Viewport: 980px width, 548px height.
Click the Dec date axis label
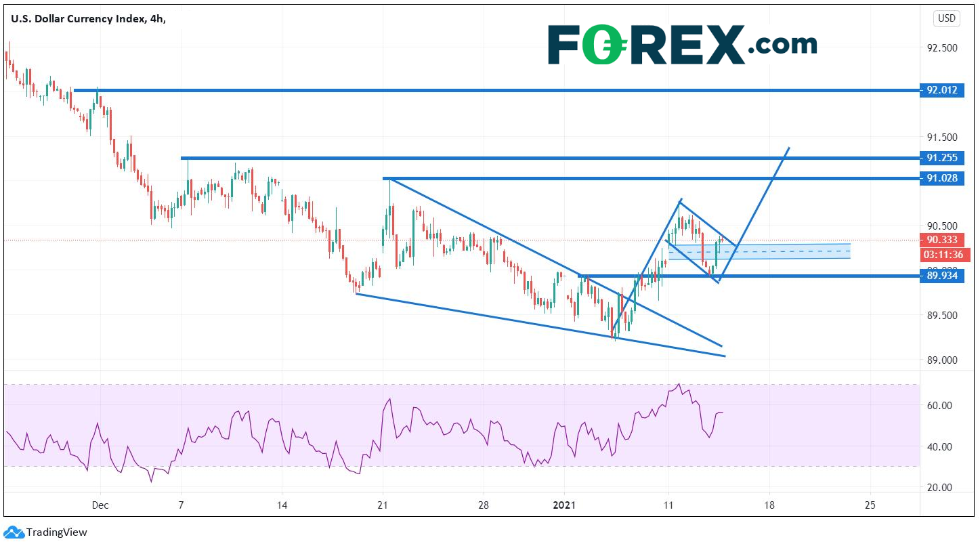coord(100,505)
